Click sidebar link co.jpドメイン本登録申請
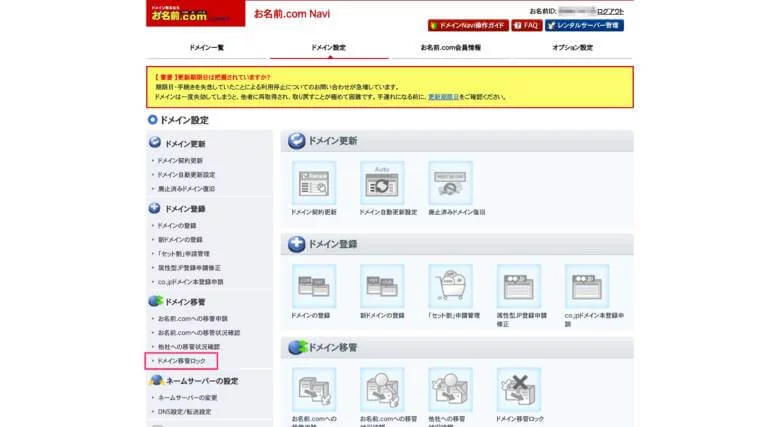Viewport: 780px width, 427px height. point(191,282)
